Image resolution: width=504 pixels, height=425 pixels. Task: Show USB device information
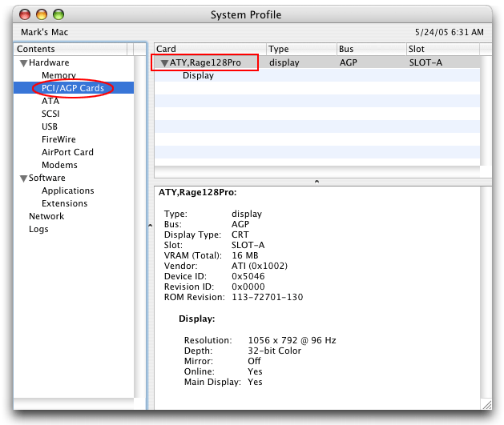pos(50,126)
